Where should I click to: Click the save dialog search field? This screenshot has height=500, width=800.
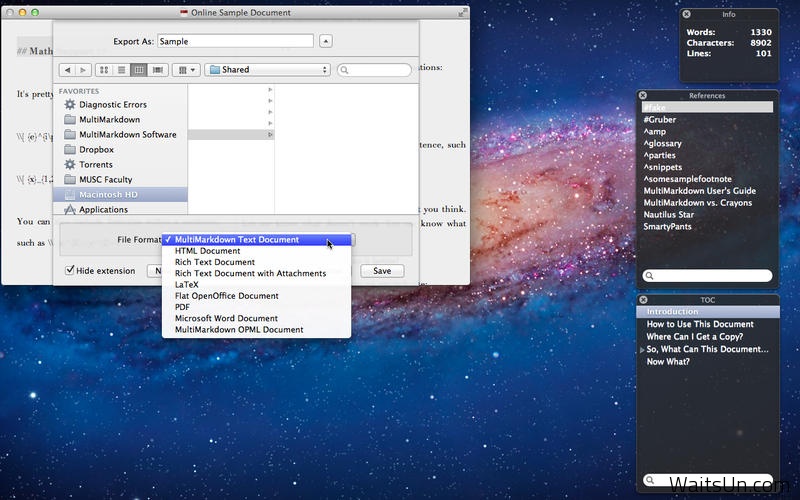374,70
